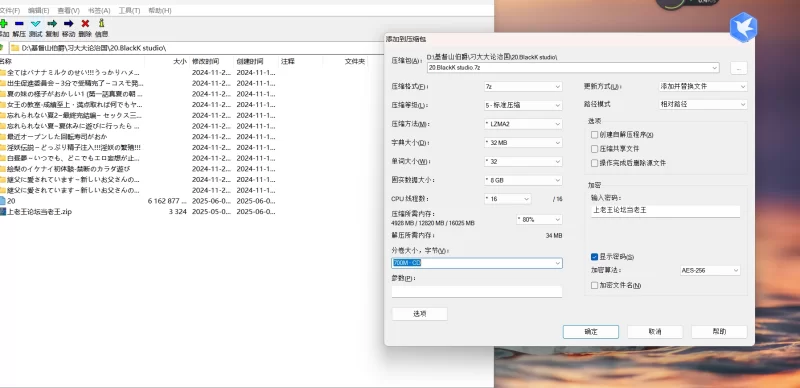The width and height of the screenshot is (800, 388).
Task: Click the password field containing 上老王论坛当老王
Action: pos(665,211)
